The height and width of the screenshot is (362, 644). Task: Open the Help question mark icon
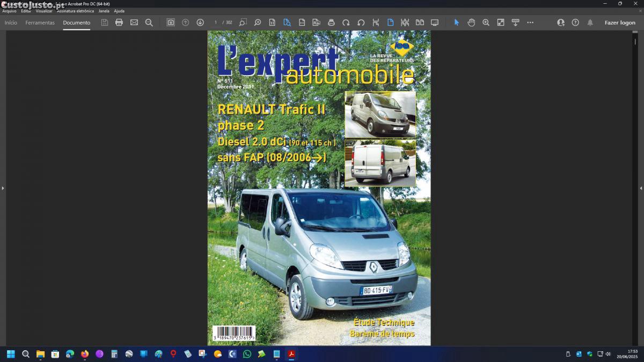(575, 23)
